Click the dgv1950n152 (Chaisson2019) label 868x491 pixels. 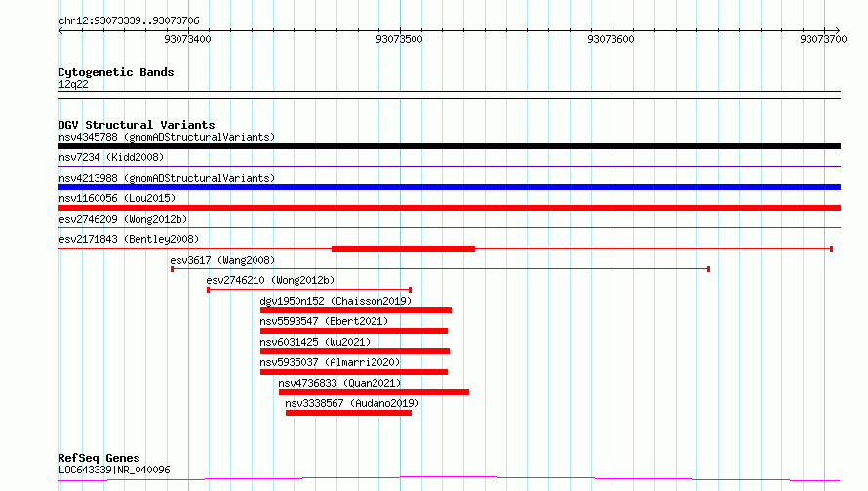tap(335, 301)
